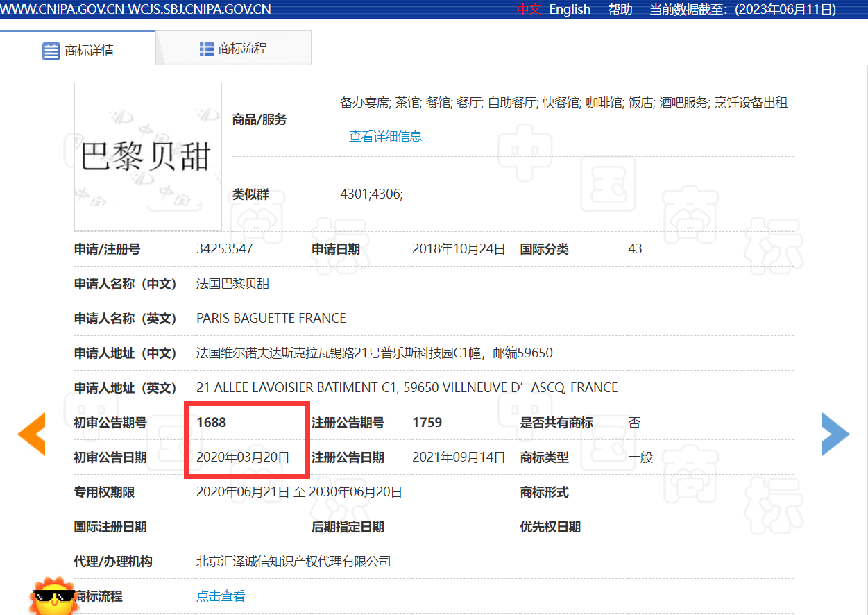The height and width of the screenshot is (615, 868).
Task: Click the grid icon beside 商标流程
Action: [x=206, y=49]
